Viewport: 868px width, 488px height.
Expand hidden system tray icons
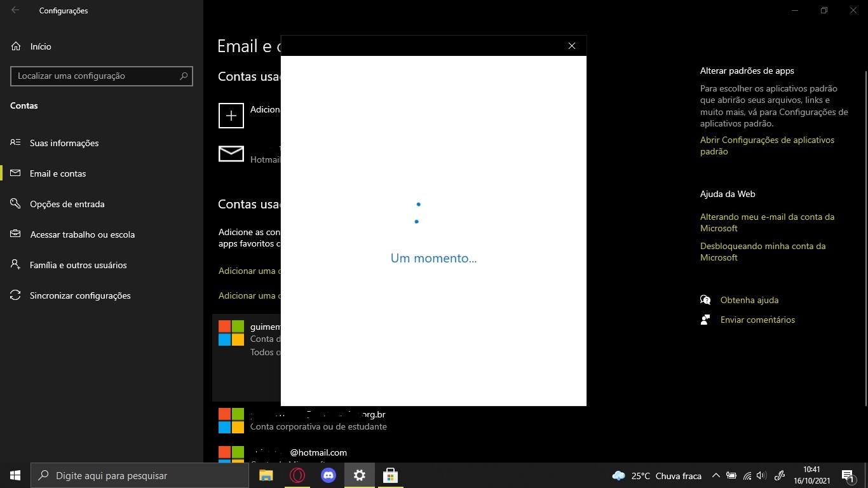click(x=716, y=475)
